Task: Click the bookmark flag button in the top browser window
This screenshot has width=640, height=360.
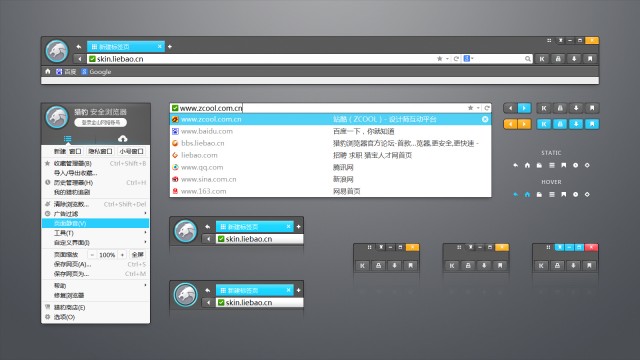Action: click(590, 59)
